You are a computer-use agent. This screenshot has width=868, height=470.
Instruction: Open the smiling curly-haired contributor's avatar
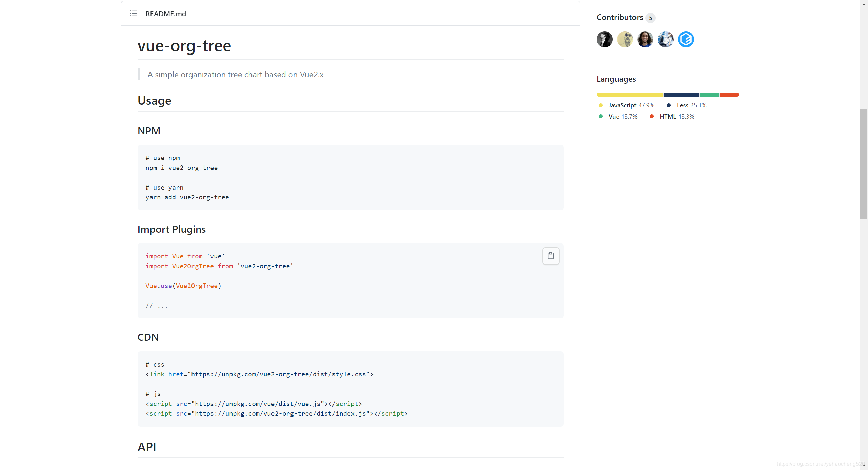point(645,39)
